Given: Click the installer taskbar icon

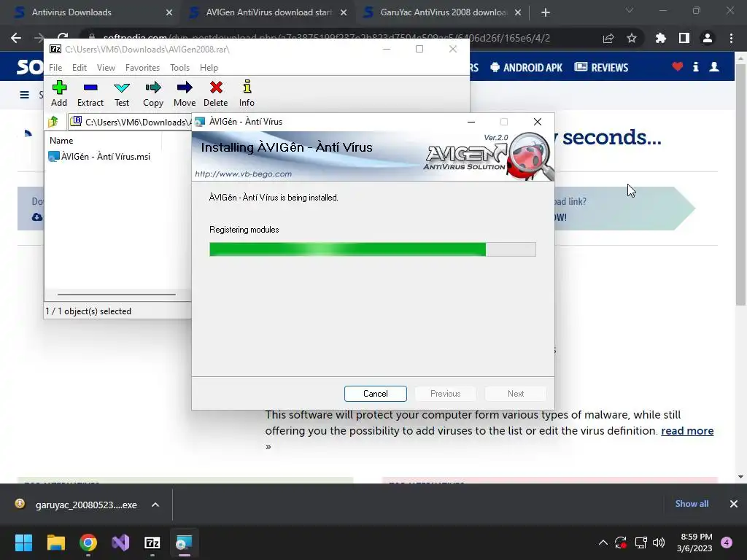Looking at the screenshot, I should point(185,542).
